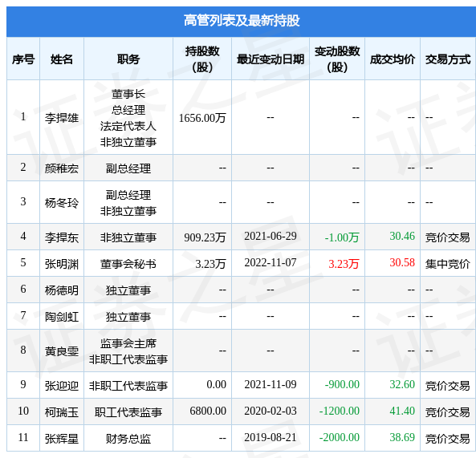Click the name 颜稚宏 in row 2
The height and width of the screenshot is (458, 476).
coord(62,168)
